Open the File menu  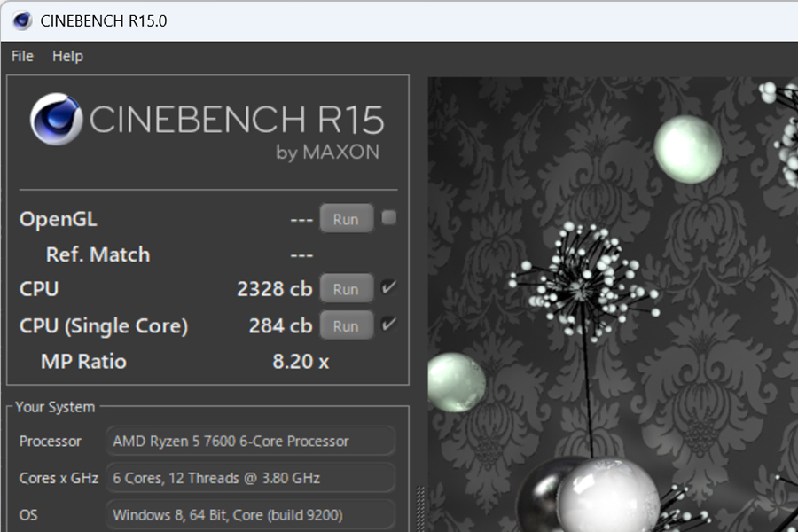(x=22, y=56)
